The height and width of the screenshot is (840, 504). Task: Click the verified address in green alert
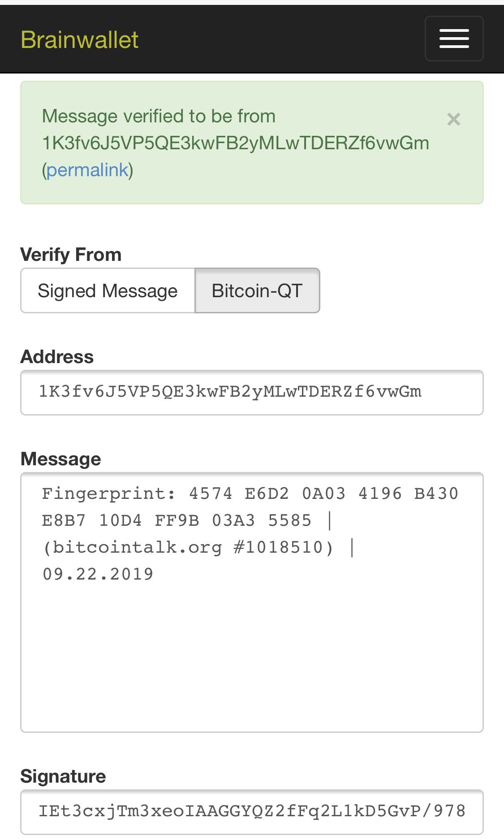click(x=235, y=143)
